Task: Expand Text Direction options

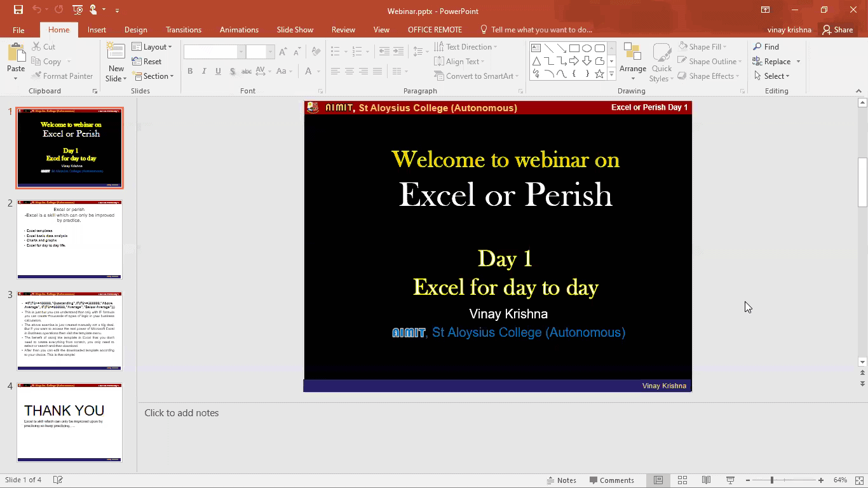Action: click(x=466, y=47)
